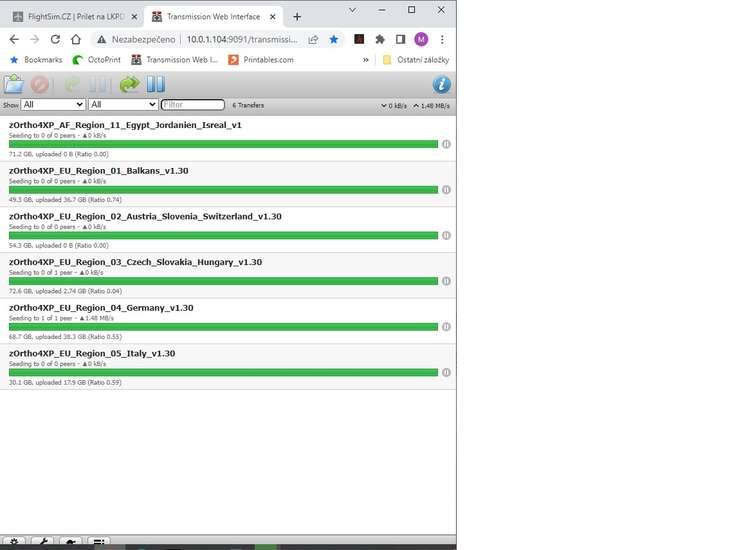Open a torrent with the folder icon
741x550 pixels.
pyautogui.click(x=14, y=85)
